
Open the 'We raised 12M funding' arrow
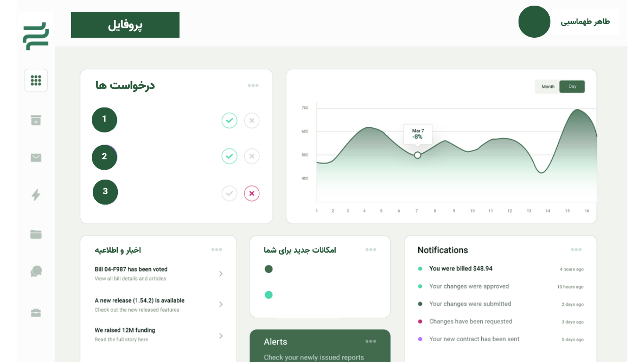(x=221, y=336)
